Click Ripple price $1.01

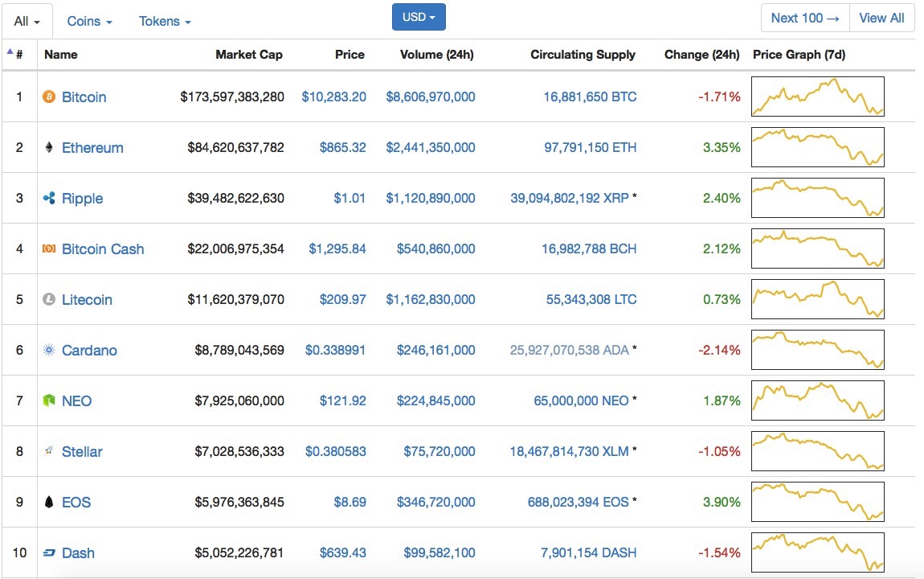pos(350,198)
